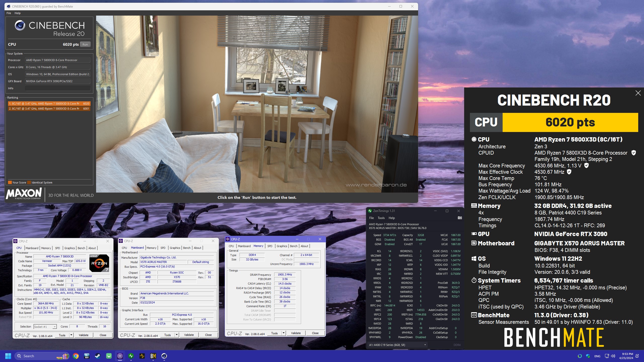Screen dimensions: 644x362
Task: Open About tab in CPU-Z memory window
Action: tap(304, 246)
